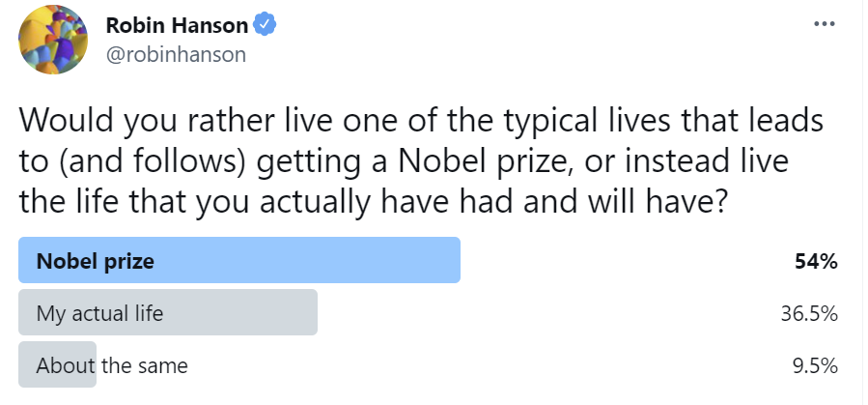Click the blue verified checkmark badge
Viewport: 868px width, 405px height.
click(266, 26)
